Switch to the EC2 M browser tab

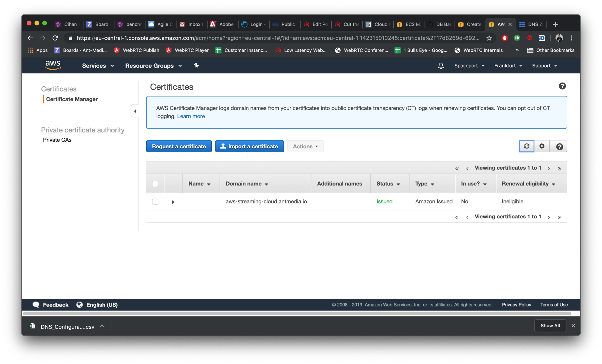pyautogui.click(x=409, y=24)
